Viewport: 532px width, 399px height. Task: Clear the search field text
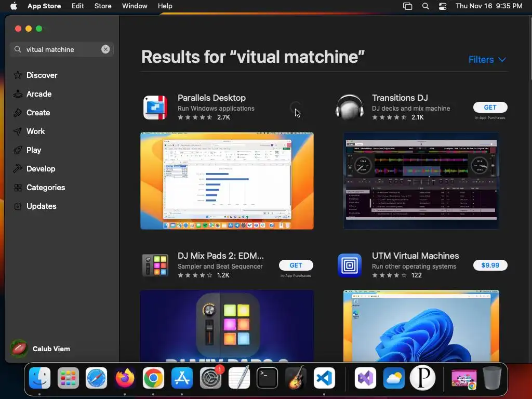(x=105, y=49)
